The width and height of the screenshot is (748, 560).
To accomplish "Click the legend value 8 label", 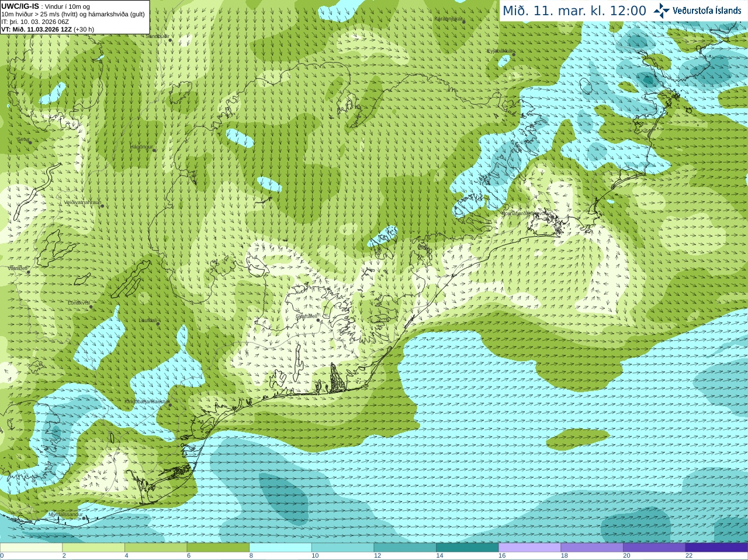I will 251,556.
